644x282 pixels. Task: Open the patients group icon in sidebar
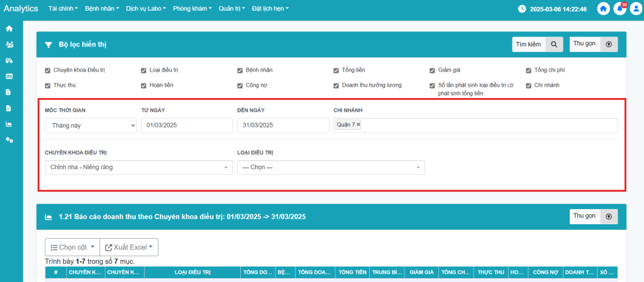pyautogui.click(x=9, y=45)
